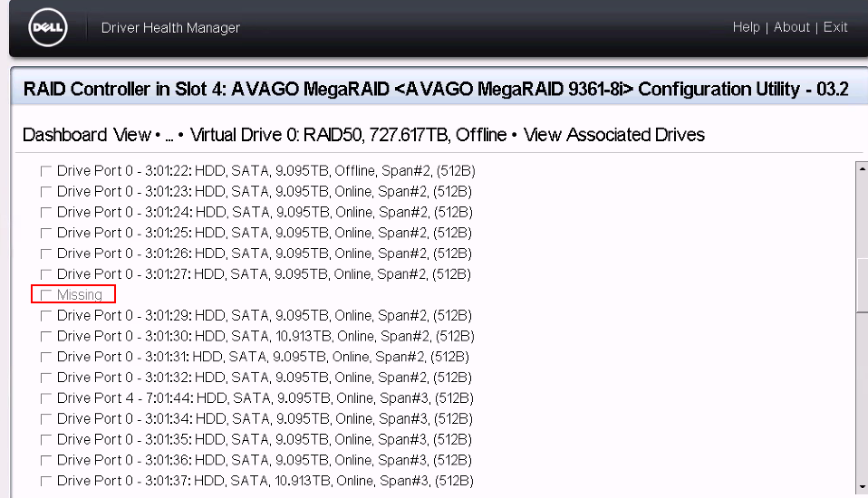Toggle checkbox for drive 3:01:30 10.913TB
Screen dimensions: 868x498
[x=46, y=337]
